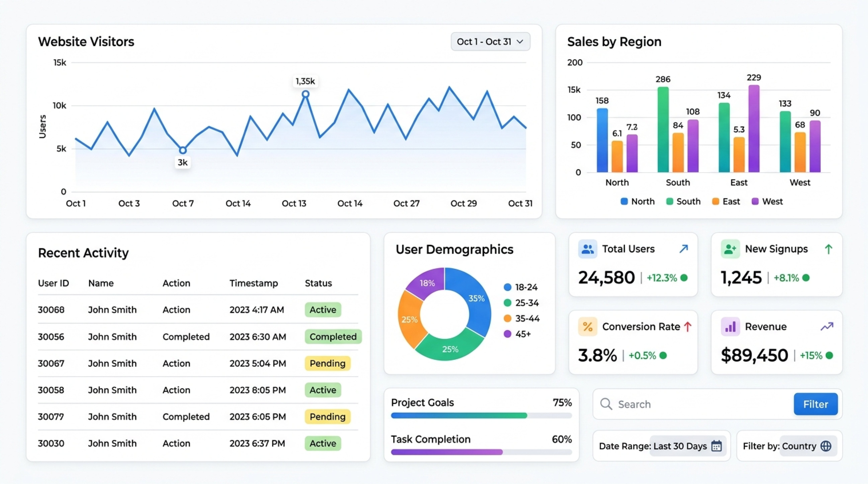Screen dimensions: 868x484
Task: Click the 229 purple bar in East group
Action: tap(754, 128)
